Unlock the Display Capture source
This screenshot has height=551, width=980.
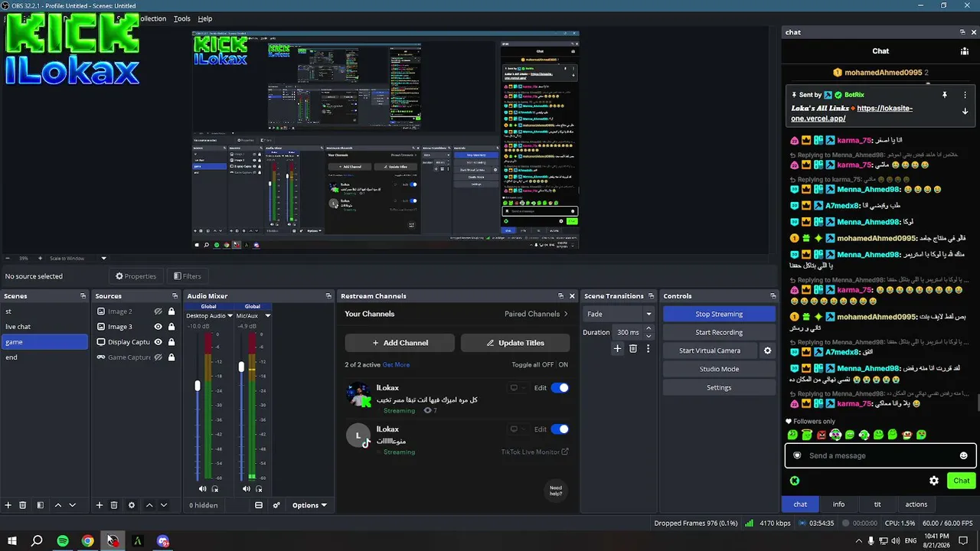click(x=171, y=342)
